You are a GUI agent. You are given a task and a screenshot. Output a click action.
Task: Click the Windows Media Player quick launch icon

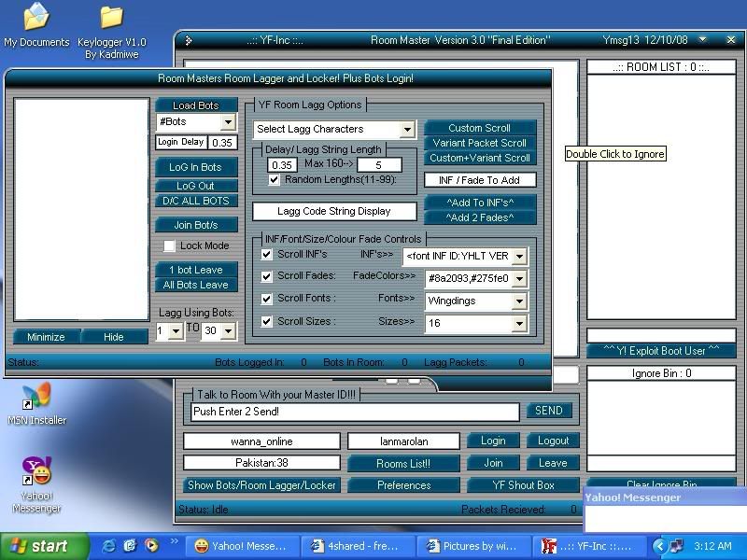pyautogui.click(x=151, y=546)
